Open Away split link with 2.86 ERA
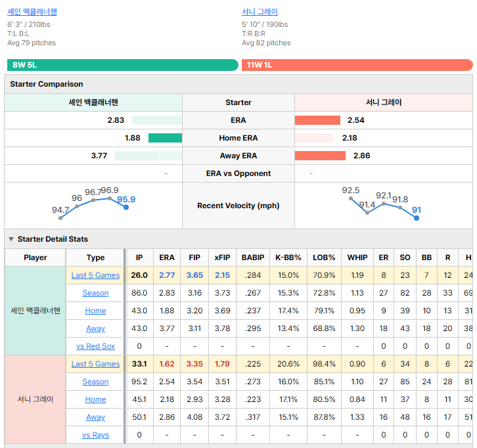477x448 pixels. point(95,417)
